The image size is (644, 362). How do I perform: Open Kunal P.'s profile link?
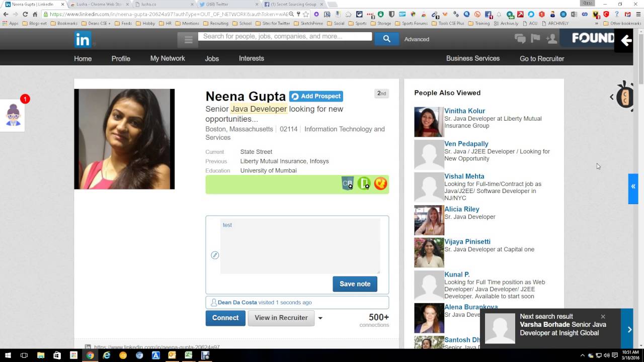tap(457, 275)
